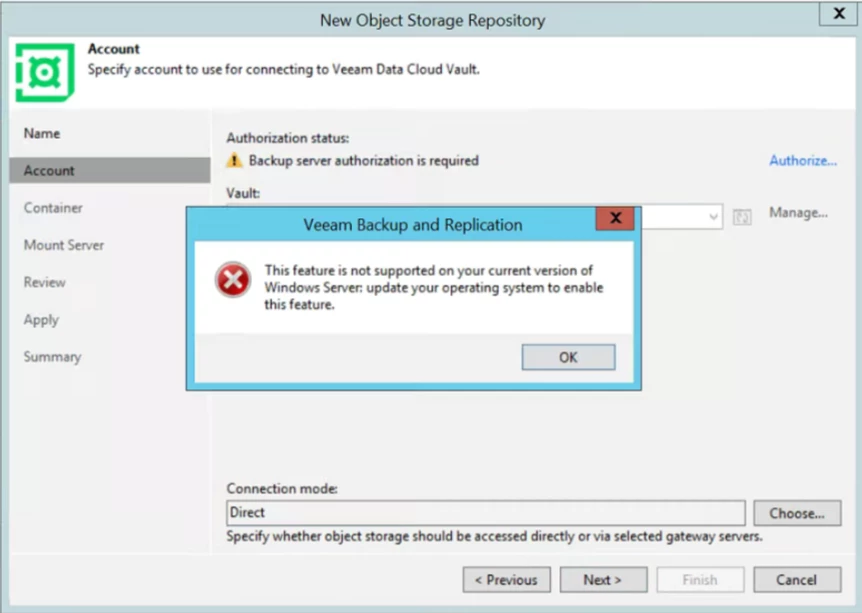Click the Choose... button for connection mode
The width and height of the screenshot is (862, 613).
(797, 513)
